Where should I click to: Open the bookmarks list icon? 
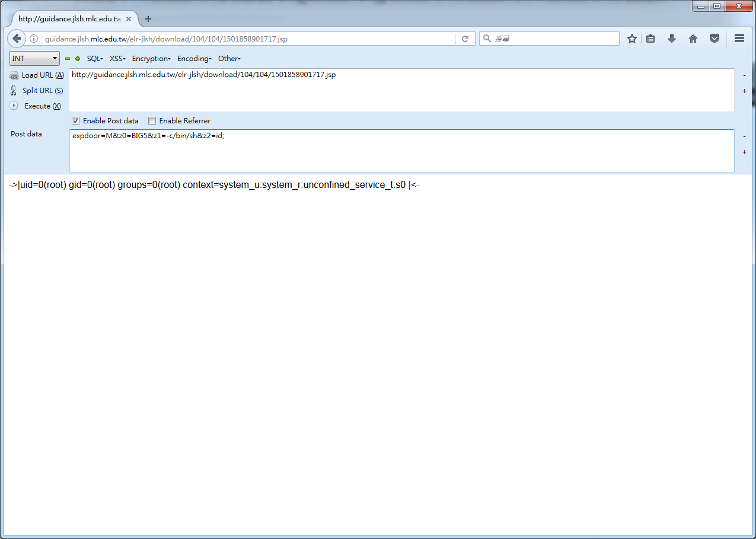click(650, 39)
